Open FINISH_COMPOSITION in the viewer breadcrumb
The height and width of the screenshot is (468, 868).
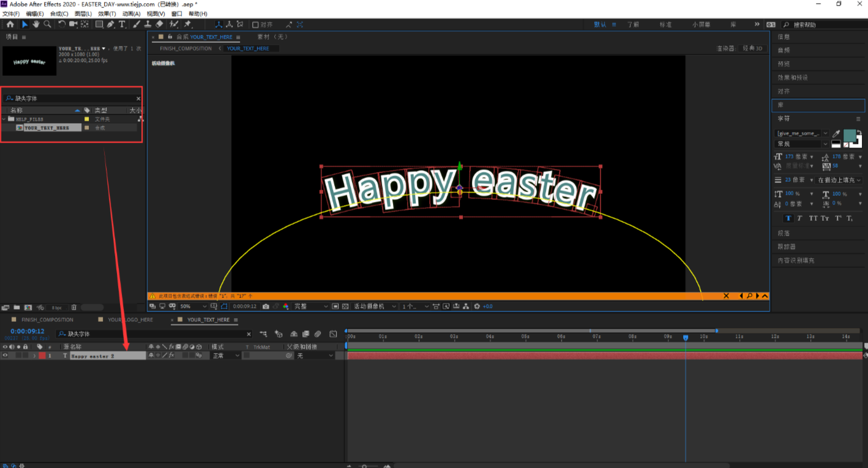pyautogui.click(x=185, y=48)
